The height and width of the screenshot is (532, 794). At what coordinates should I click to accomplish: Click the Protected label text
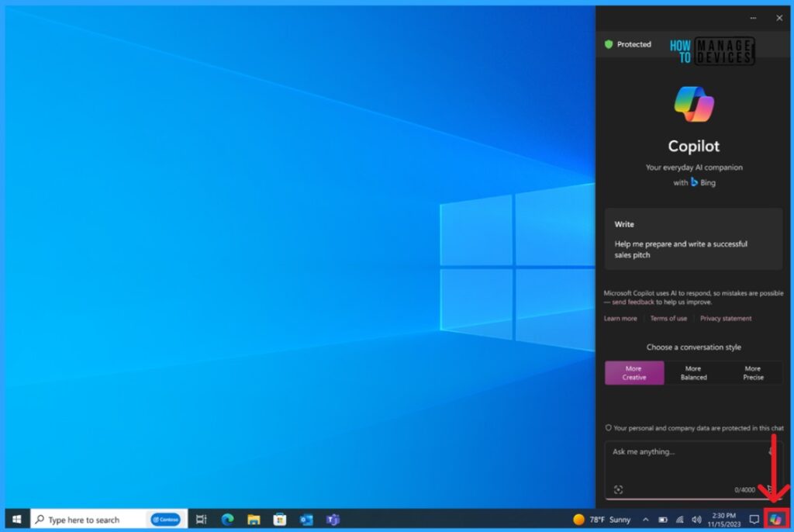[634, 44]
